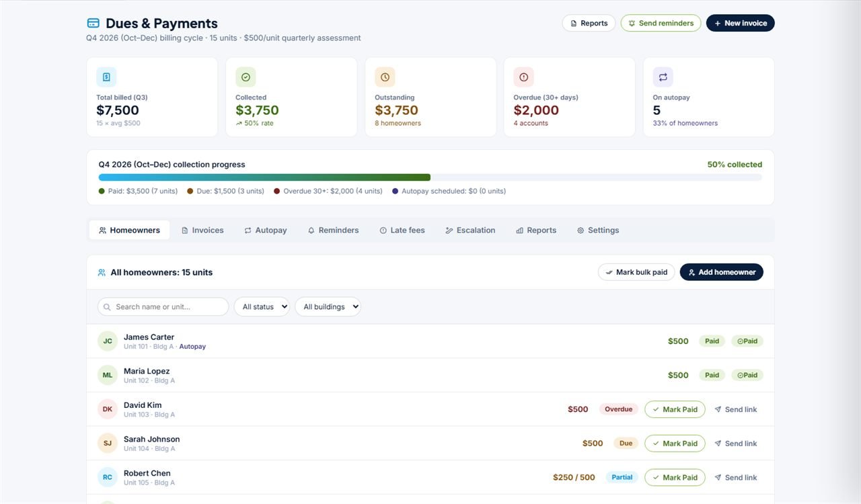The width and height of the screenshot is (861, 504).
Task: Open the Invoices tab
Action: point(202,230)
